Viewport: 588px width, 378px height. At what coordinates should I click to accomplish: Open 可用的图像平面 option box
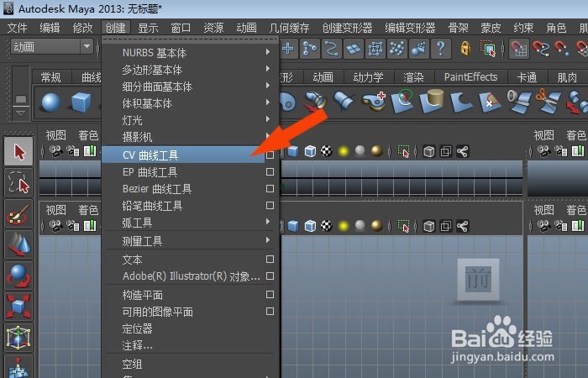tap(270, 312)
